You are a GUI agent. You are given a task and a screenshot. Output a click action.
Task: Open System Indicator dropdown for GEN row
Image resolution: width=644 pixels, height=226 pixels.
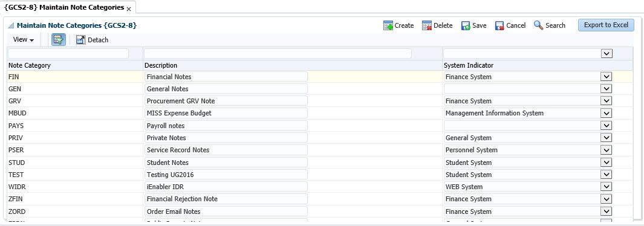coord(607,89)
